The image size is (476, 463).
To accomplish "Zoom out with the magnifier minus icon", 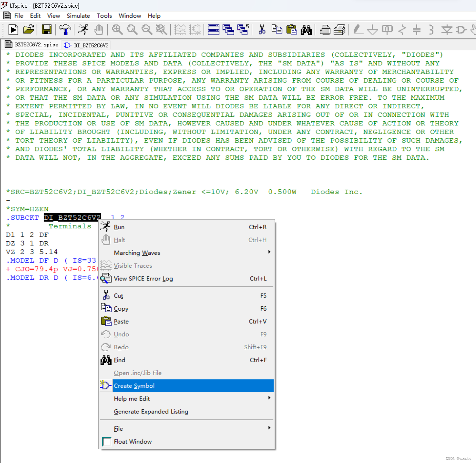I will tap(147, 30).
